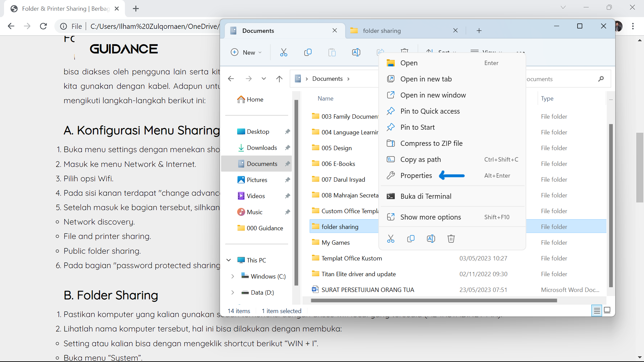The image size is (644, 362).
Task: Click chevron after Documents in address bar
Action: coord(348,79)
